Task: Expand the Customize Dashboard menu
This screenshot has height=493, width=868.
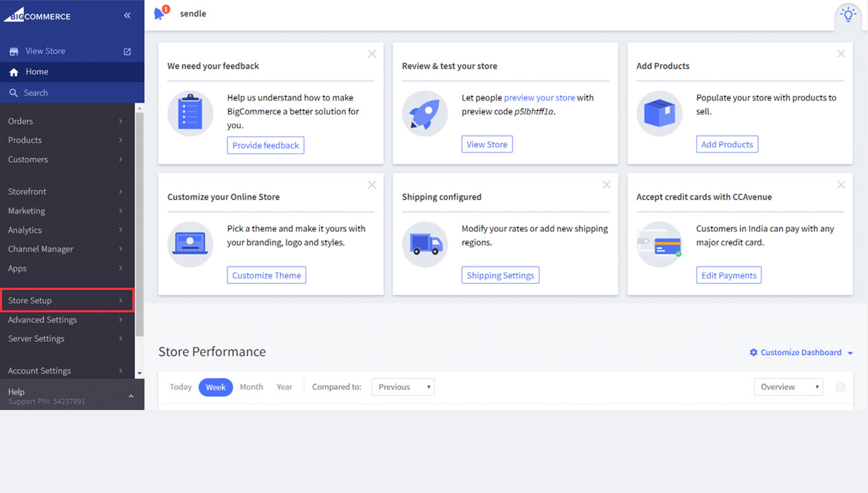Action: point(801,353)
